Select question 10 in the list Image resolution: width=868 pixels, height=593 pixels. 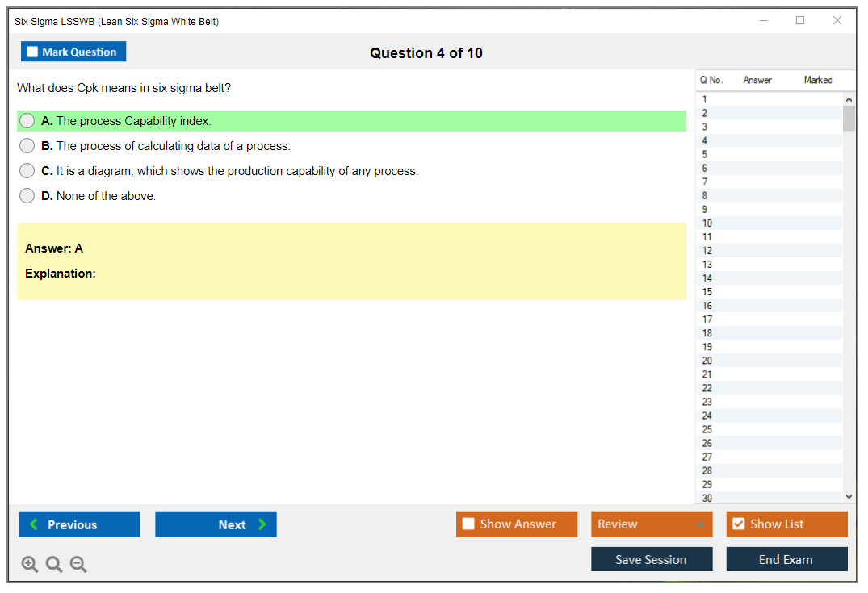(707, 223)
